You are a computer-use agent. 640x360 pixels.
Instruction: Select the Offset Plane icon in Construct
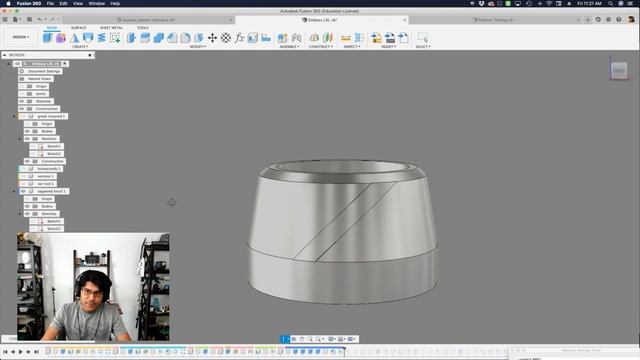click(x=314, y=38)
